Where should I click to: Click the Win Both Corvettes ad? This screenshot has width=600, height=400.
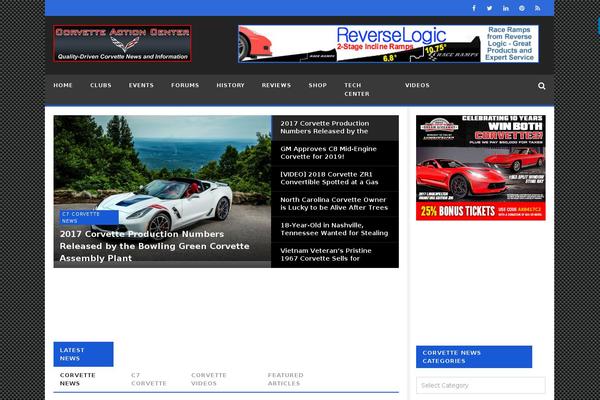click(x=481, y=168)
